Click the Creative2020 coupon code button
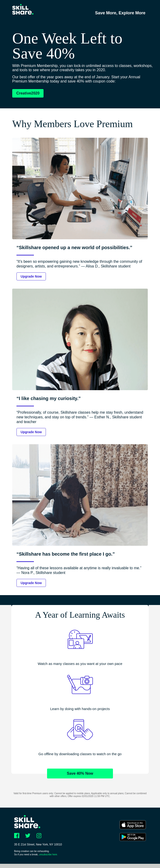Screen dimensions: 160x868 (x=28, y=93)
